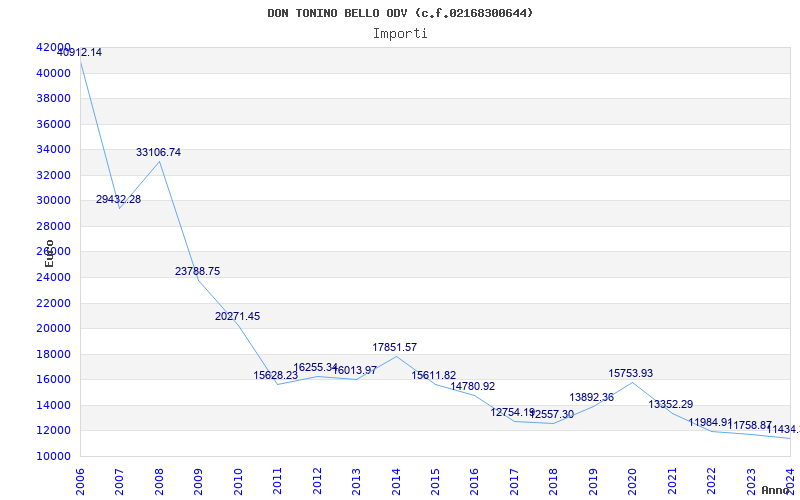Click the y-axis value 28000
The width and height of the screenshot is (800, 500).
(53, 226)
